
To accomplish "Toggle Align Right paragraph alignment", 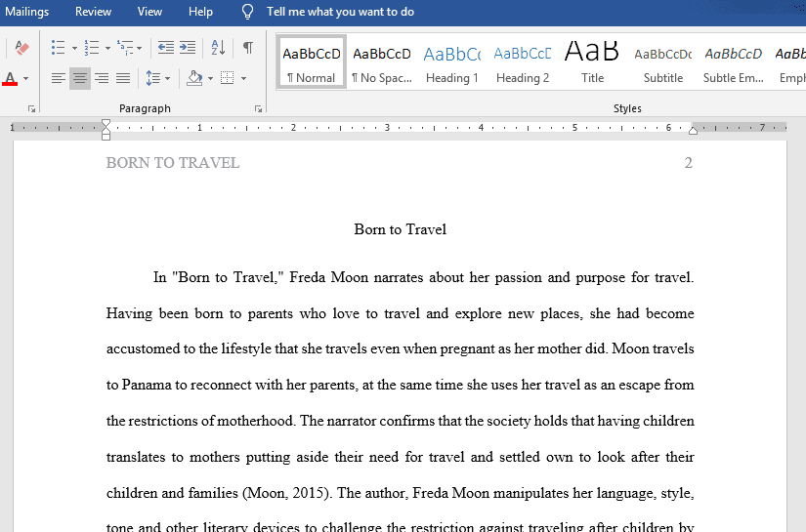I will 102,78.
